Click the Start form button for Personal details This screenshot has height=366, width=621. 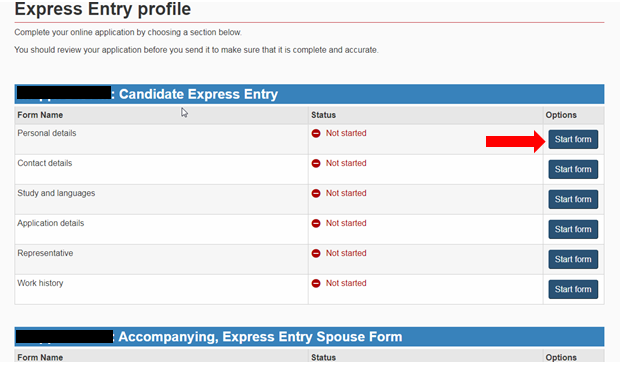click(x=573, y=139)
